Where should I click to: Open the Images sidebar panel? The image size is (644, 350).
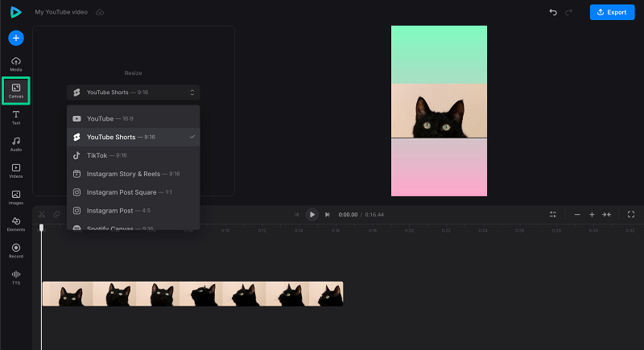(x=16, y=198)
